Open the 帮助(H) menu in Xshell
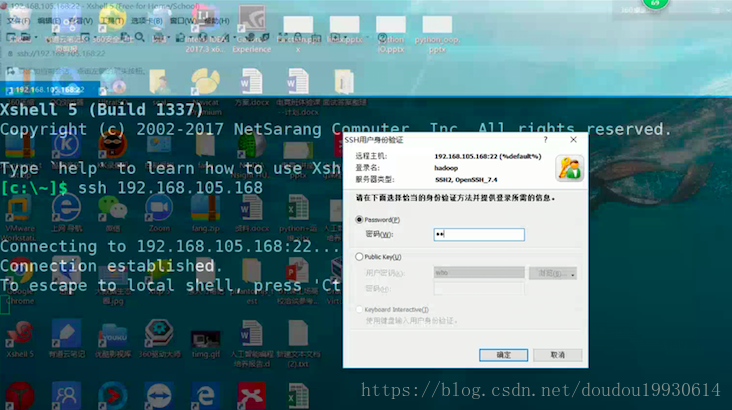The width and height of the screenshot is (732, 410). (217, 21)
